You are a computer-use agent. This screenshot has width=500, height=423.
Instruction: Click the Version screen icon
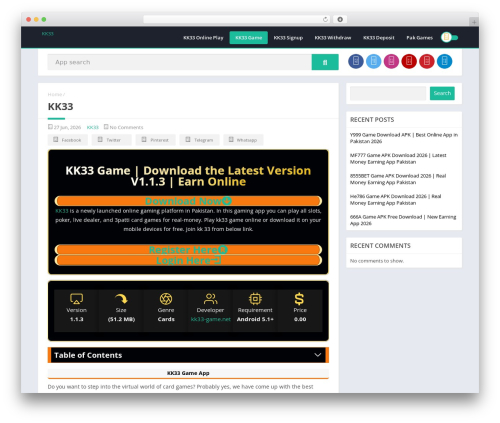(x=76, y=299)
